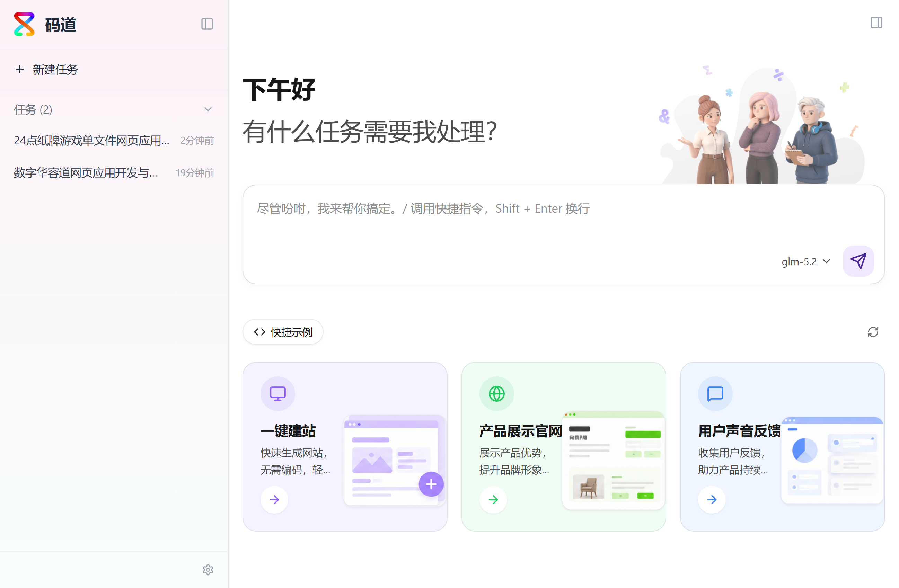Screen dimensions: 899x588
Task: Open settings via the gear icon
Action: pyautogui.click(x=208, y=570)
